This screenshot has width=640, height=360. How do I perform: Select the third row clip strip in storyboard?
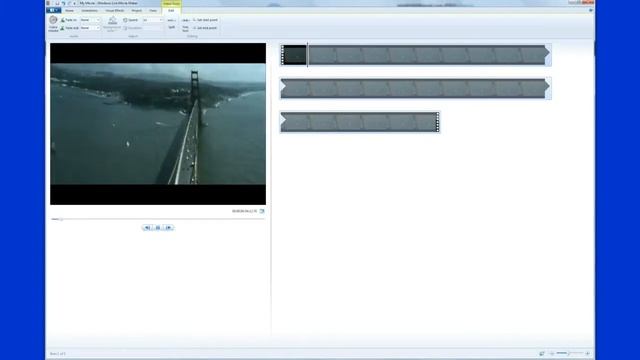coord(360,122)
